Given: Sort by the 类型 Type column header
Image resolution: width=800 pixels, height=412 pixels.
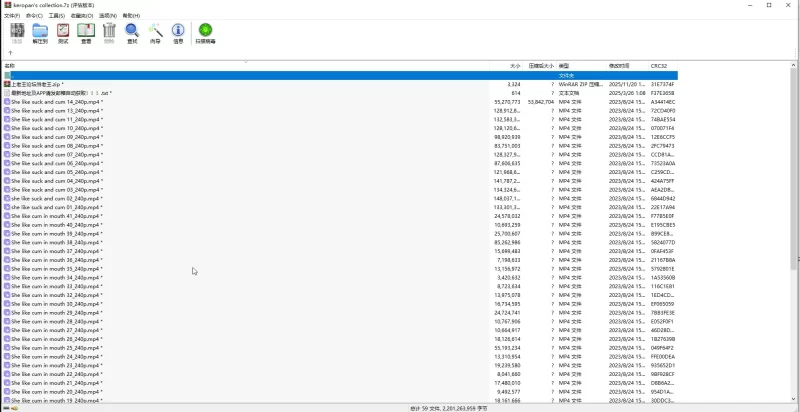Looking at the screenshot, I should [x=581, y=66].
